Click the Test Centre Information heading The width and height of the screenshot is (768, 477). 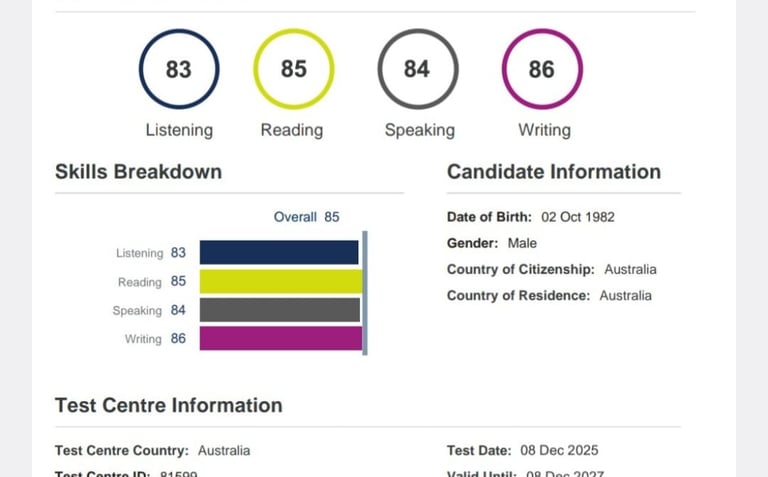click(x=169, y=405)
